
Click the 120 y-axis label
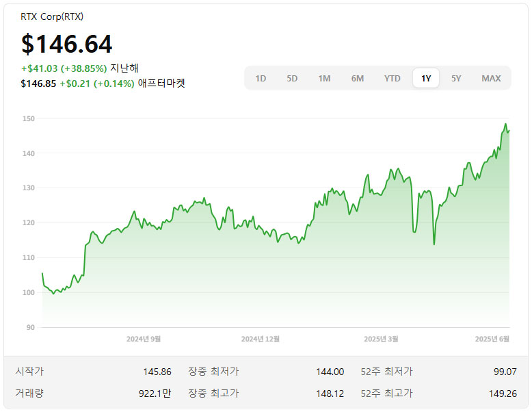pos(29,223)
